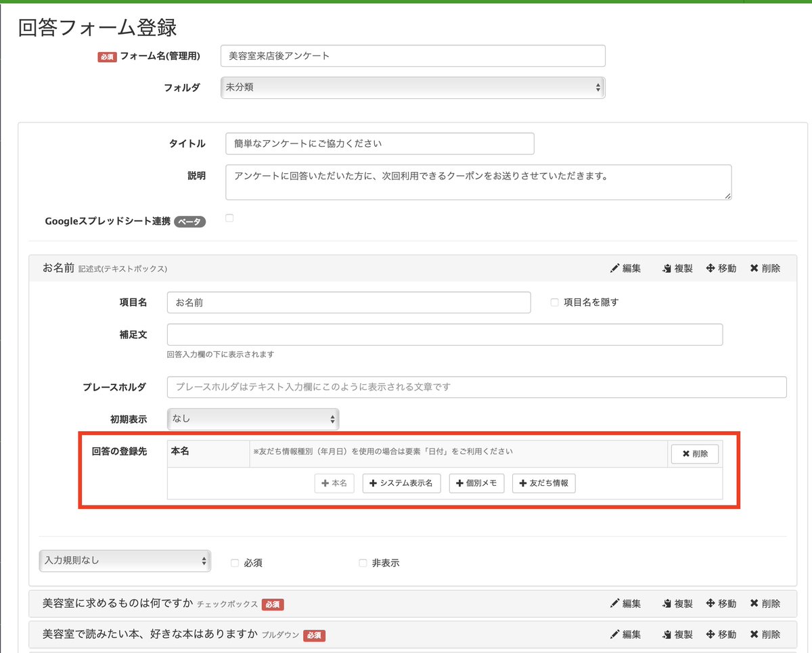Screen dimensions: 812x653
Task: Click the プレースホルダ input field
Action: pos(477,387)
